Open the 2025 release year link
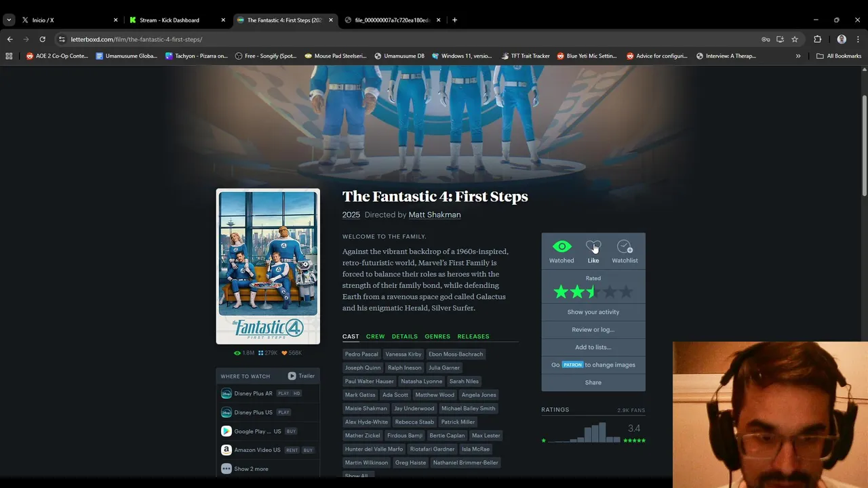The image size is (868, 488). click(351, 215)
